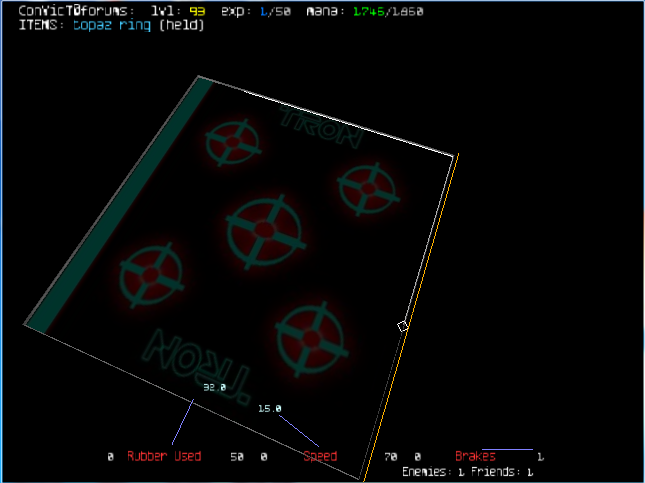Click the Speed gauge label
Image resolution: width=645 pixels, height=483 pixels.
coord(320,456)
